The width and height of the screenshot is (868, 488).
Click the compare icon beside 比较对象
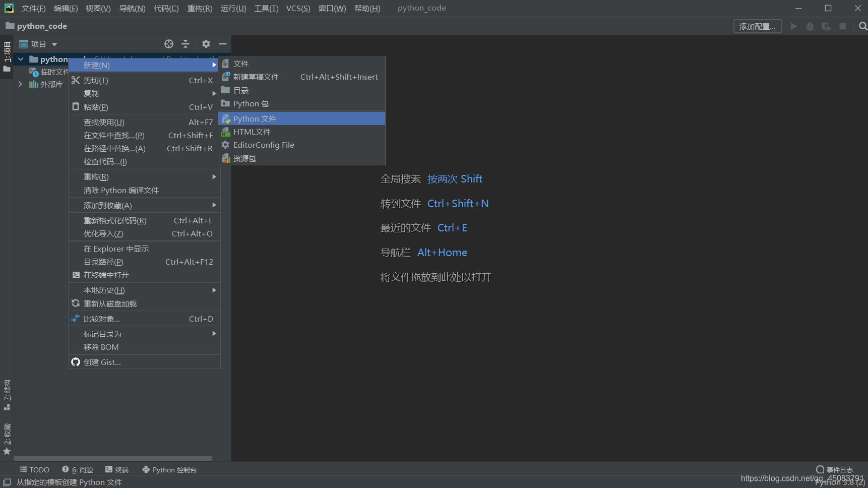point(76,318)
